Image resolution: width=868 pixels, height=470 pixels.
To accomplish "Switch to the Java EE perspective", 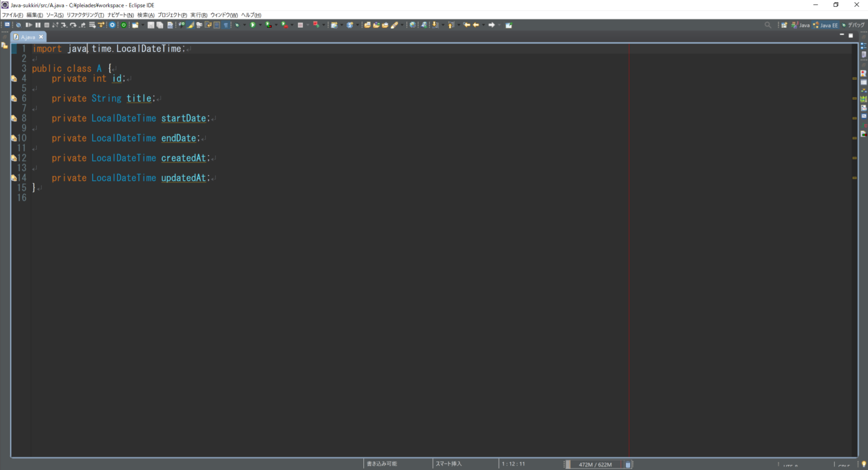I will pos(825,25).
